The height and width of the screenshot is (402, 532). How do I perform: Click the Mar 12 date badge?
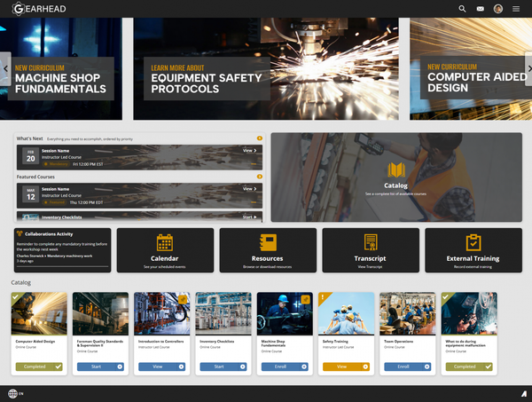coord(30,194)
